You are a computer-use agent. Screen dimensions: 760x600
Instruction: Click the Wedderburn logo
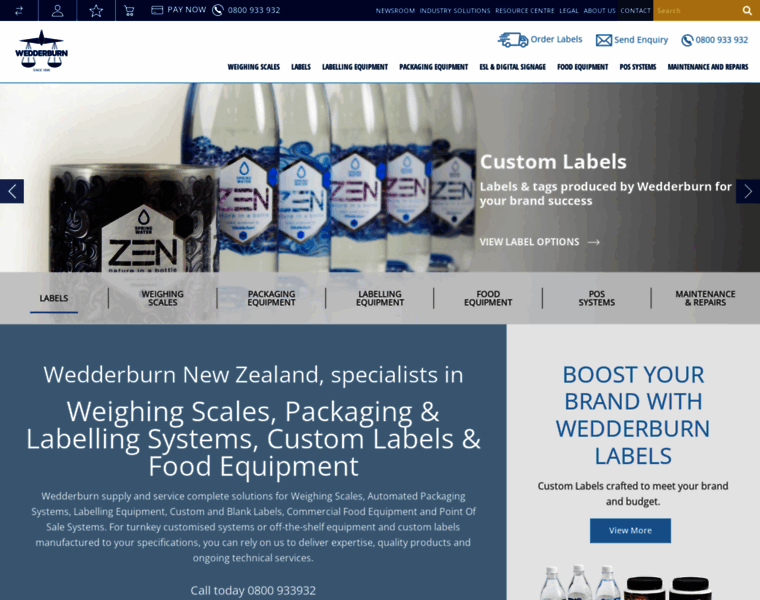(41, 51)
